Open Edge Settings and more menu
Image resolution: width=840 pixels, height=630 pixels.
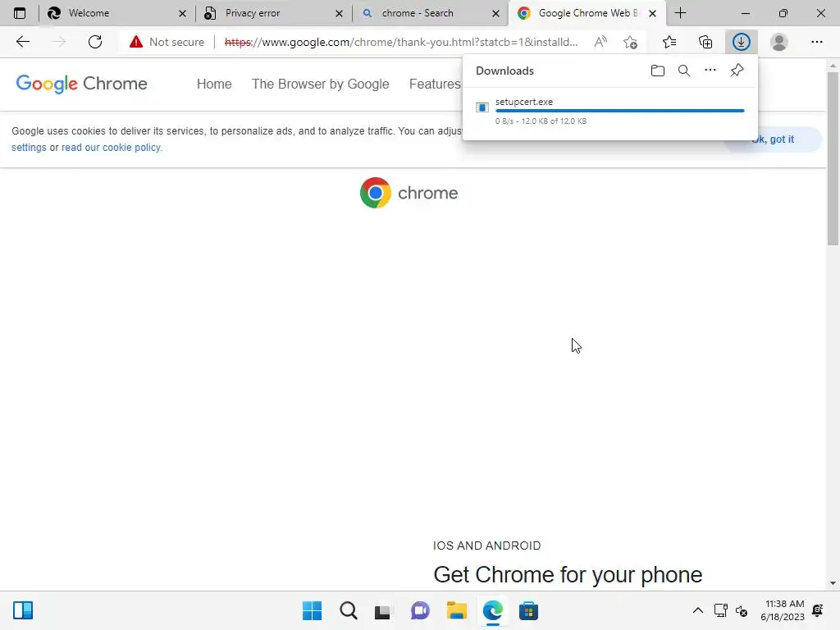pyautogui.click(x=817, y=42)
